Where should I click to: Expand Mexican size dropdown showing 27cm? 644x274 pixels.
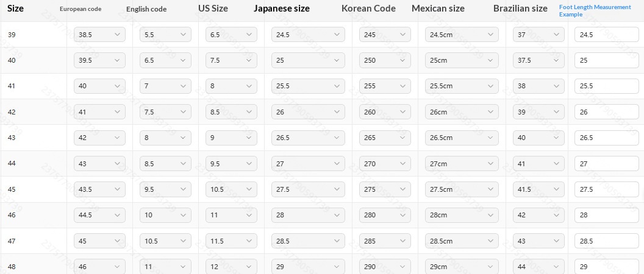[462, 164]
